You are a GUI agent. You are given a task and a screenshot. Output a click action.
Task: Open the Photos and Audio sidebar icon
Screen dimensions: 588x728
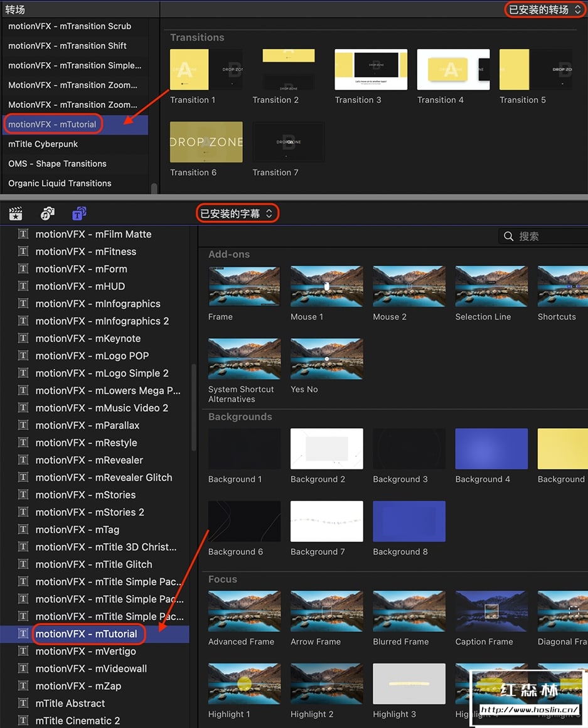tap(47, 213)
